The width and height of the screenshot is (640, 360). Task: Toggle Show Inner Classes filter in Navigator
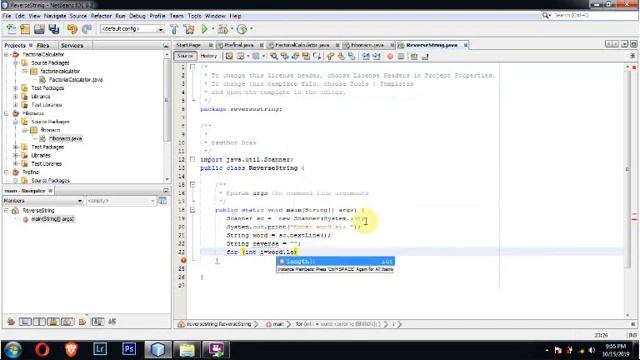coord(67,322)
